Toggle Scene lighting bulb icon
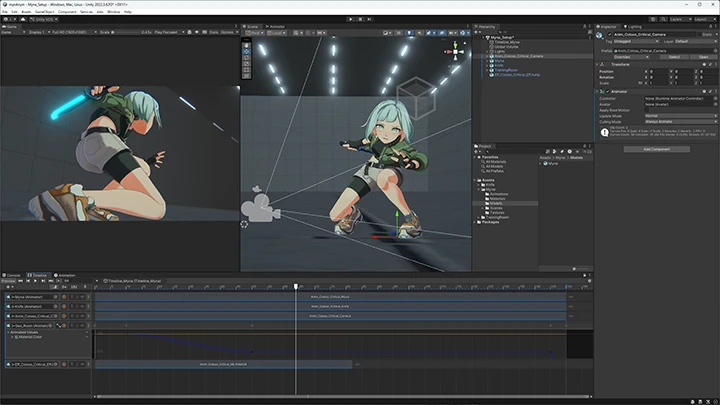The width and height of the screenshot is (720, 405). coord(409,33)
